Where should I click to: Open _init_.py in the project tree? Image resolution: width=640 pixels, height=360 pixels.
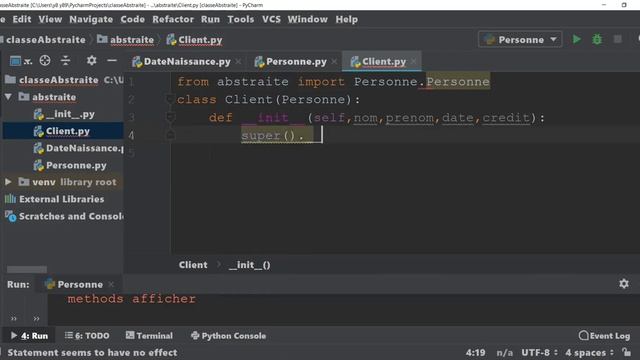coord(63,114)
